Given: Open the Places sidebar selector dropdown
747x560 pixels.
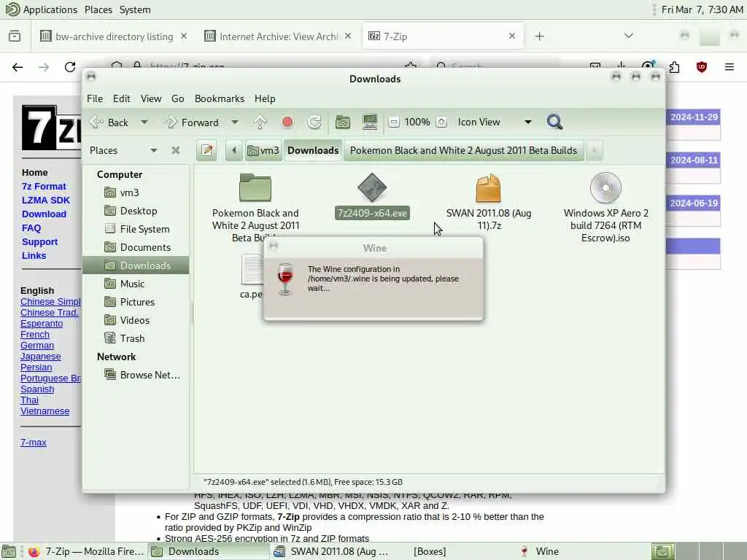Looking at the screenshot, I should point(123,150).
